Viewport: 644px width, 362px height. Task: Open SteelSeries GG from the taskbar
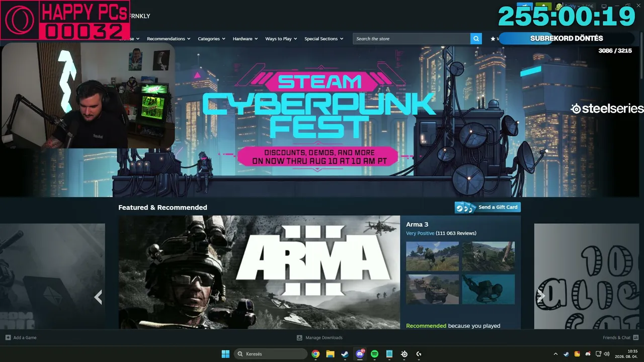[x=404, y=354]
